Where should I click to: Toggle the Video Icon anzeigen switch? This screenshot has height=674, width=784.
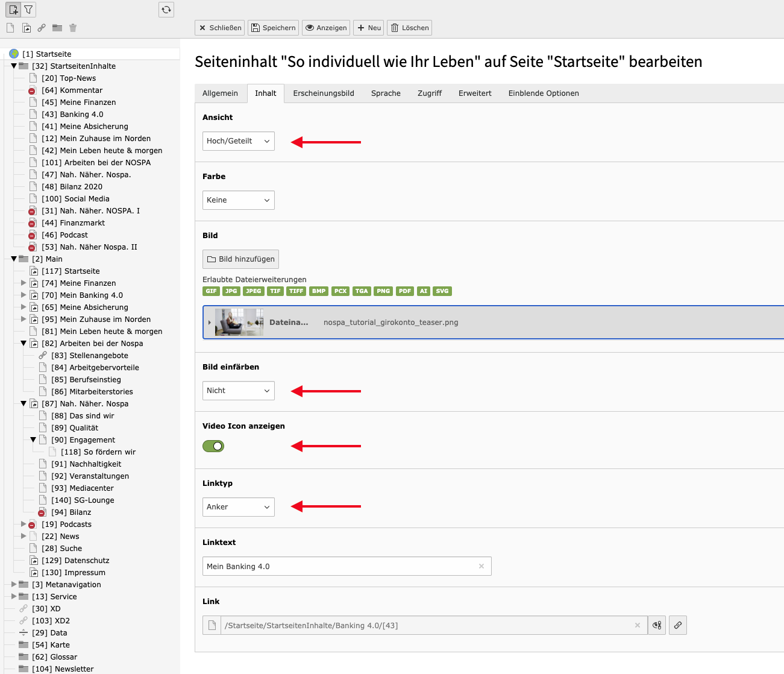(213, 446)
